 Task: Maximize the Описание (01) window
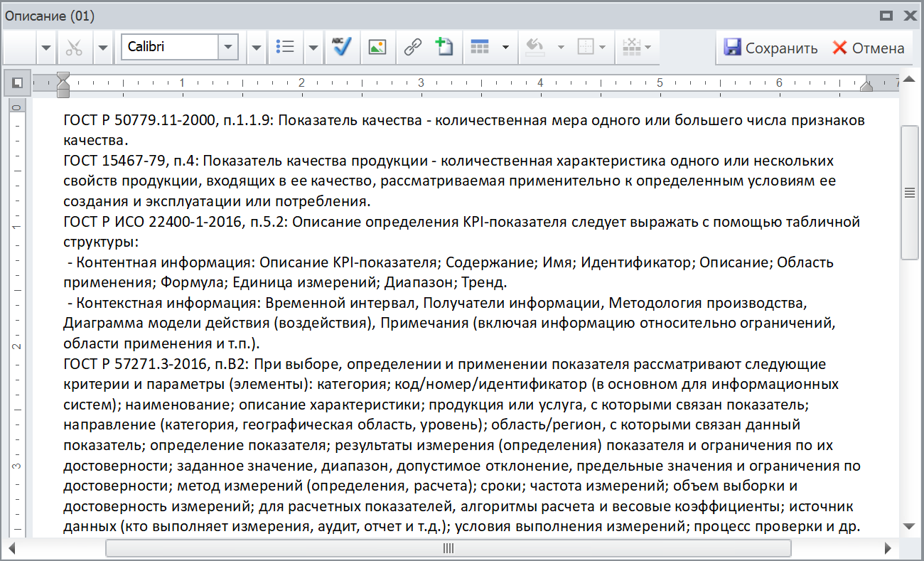[x=886, y=16]
